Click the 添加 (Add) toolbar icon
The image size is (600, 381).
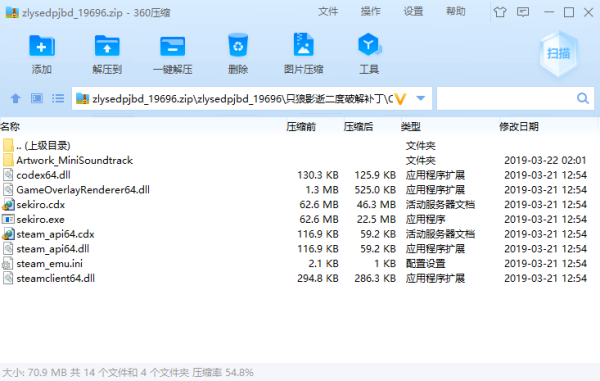(x=42, y=46)
